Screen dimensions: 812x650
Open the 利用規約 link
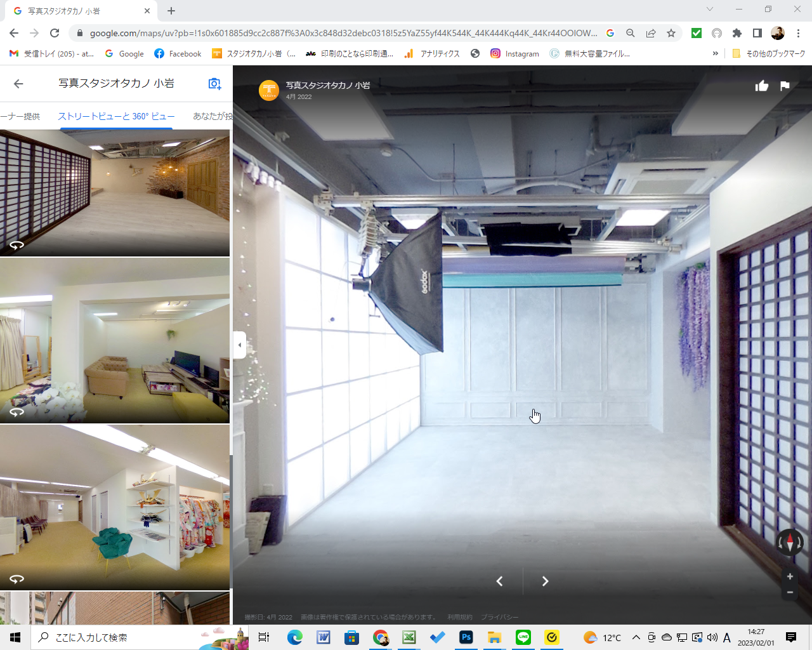(459, 617)
